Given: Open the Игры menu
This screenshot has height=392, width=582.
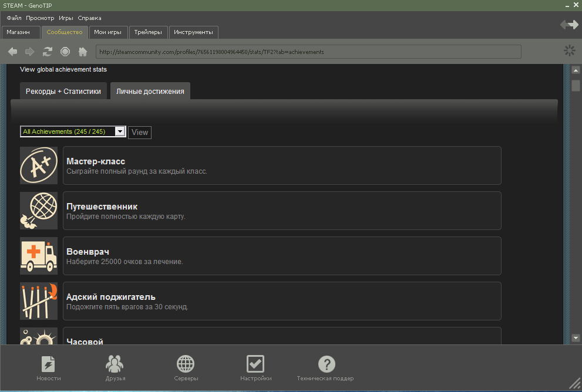Looking at the screenshot, I should click(66, 18).
